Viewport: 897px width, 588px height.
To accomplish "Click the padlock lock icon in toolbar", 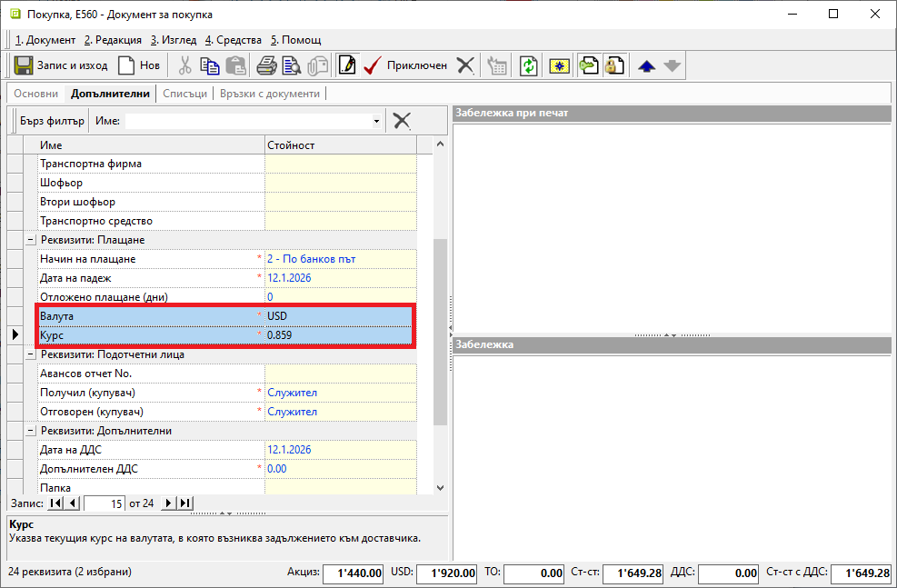I will 615,65.
